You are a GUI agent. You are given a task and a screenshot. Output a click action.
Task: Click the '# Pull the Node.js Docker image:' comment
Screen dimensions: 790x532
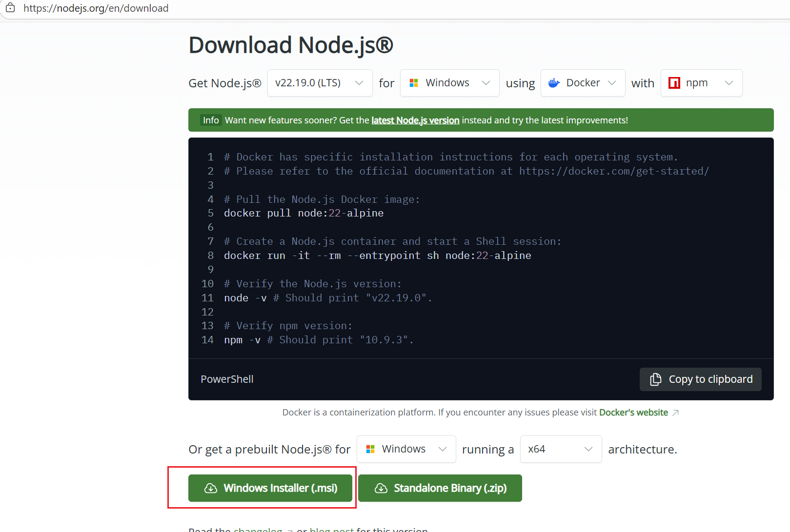(x=322, y=199)
